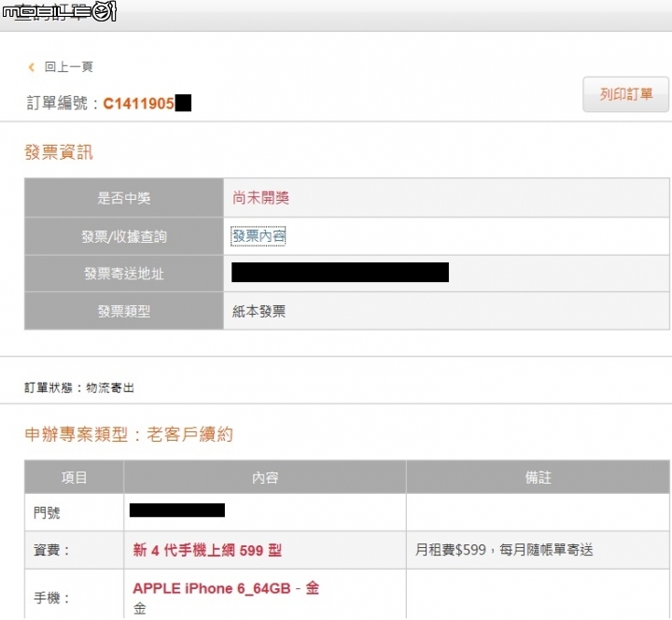Click the 發票寄送地址 row header
672x620 pixels.
pos(124,274)
